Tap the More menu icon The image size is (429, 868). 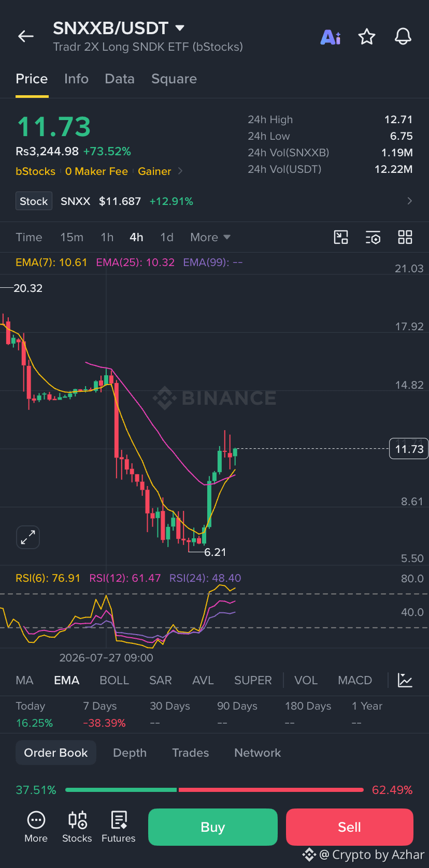36,827
